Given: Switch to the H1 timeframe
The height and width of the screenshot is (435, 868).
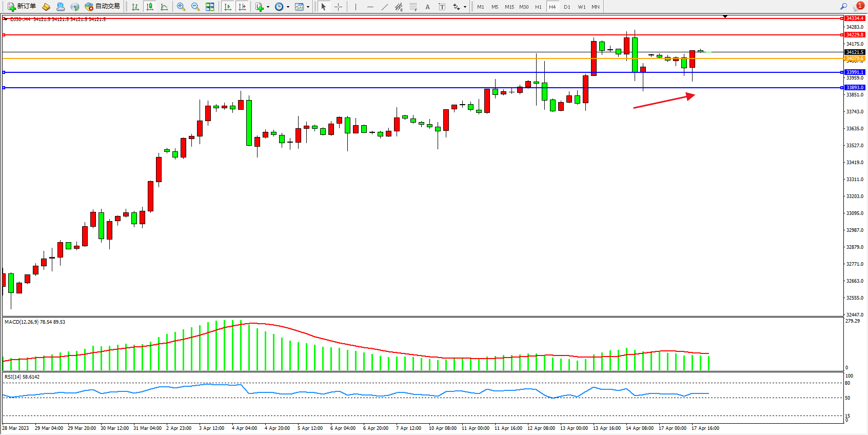Looking at the screenshot, I should pyautogui.click(x=538, y=7).
